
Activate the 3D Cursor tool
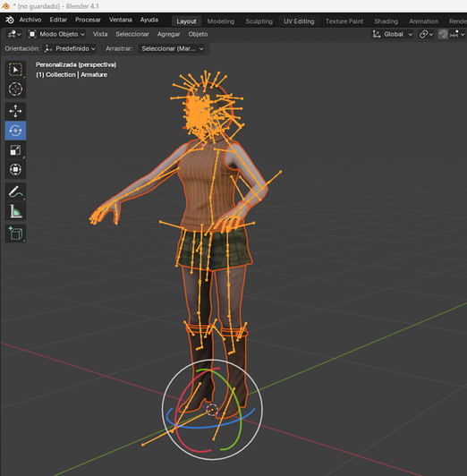(15, 89)
